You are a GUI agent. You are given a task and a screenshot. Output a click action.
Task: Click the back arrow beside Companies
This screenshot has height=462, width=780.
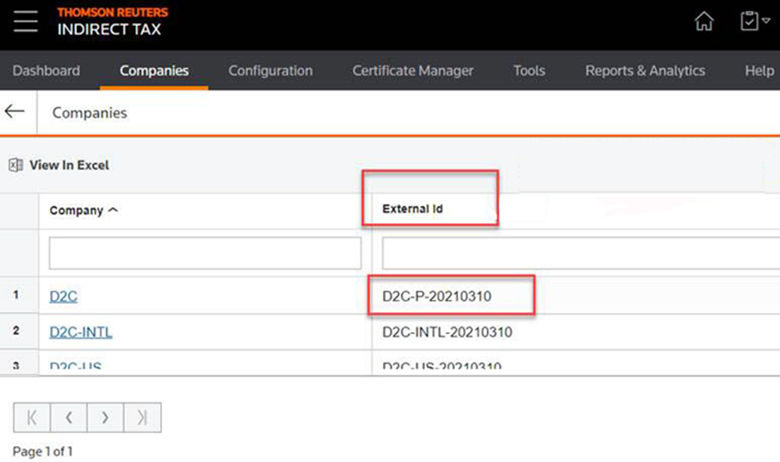click(x=15, y=111)
